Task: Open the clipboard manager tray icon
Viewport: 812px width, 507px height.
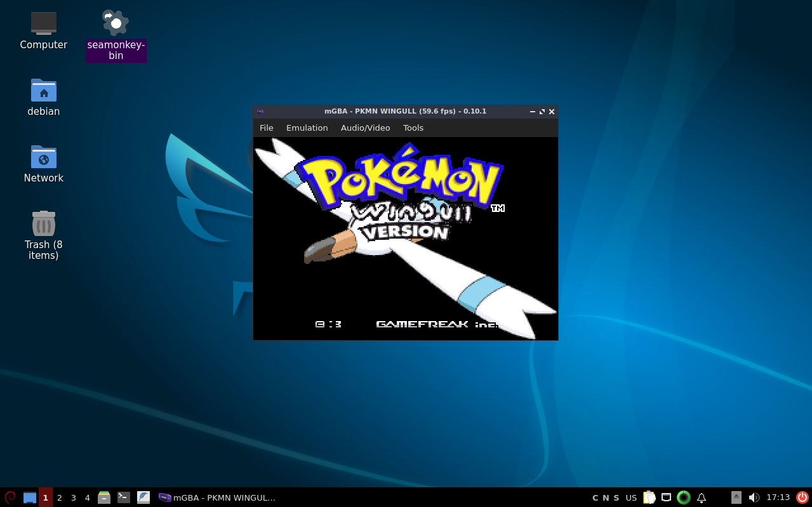Action: point(649,497)
